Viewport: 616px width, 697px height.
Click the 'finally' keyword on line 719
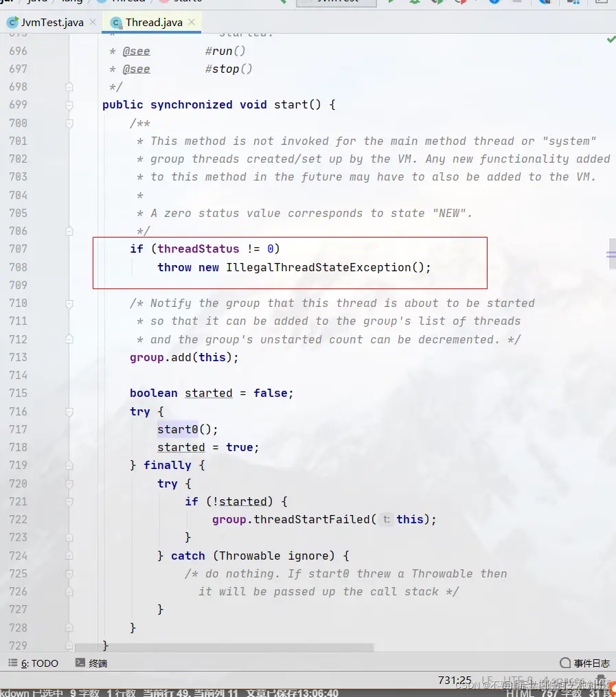coord(167,466)
